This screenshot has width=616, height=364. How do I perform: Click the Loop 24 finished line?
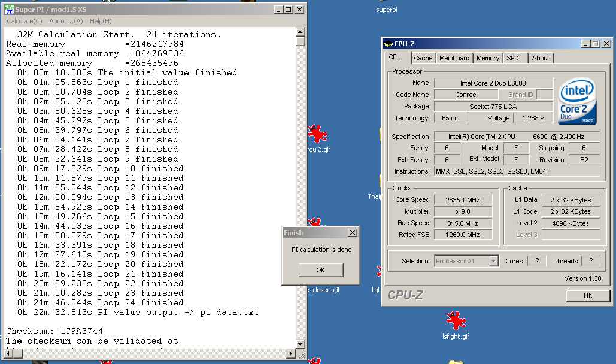(100, 303)
